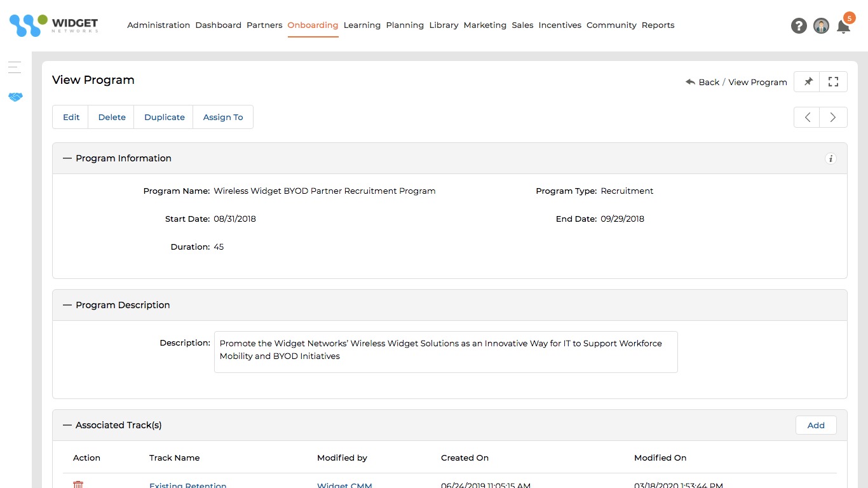Click the End Date value 09/29/2018
The width and height of the screenshot is (868, 488).
coord(622,219)
